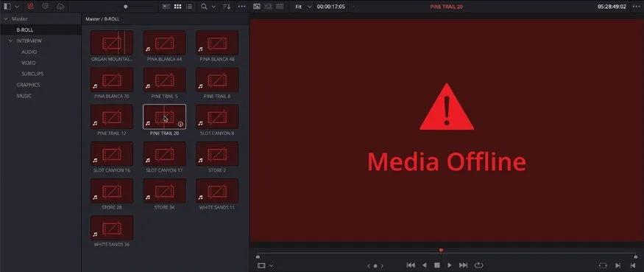
Task: Select the WHITE SANDS 36 clip
Action: [112, 228]
